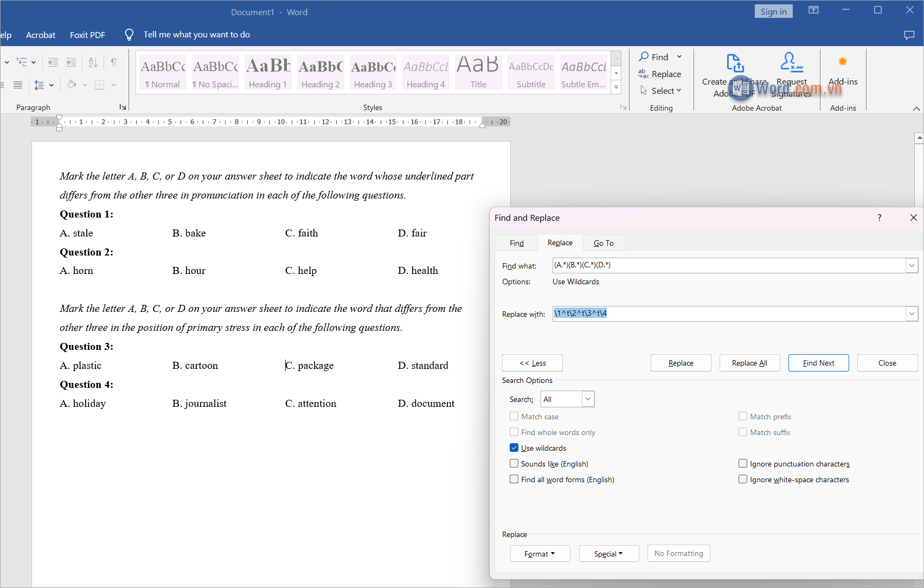Image resolution: width=924 pixels, height=588 pixels.
Task: Click the Replace button in dialog
Action: [681, 363]
